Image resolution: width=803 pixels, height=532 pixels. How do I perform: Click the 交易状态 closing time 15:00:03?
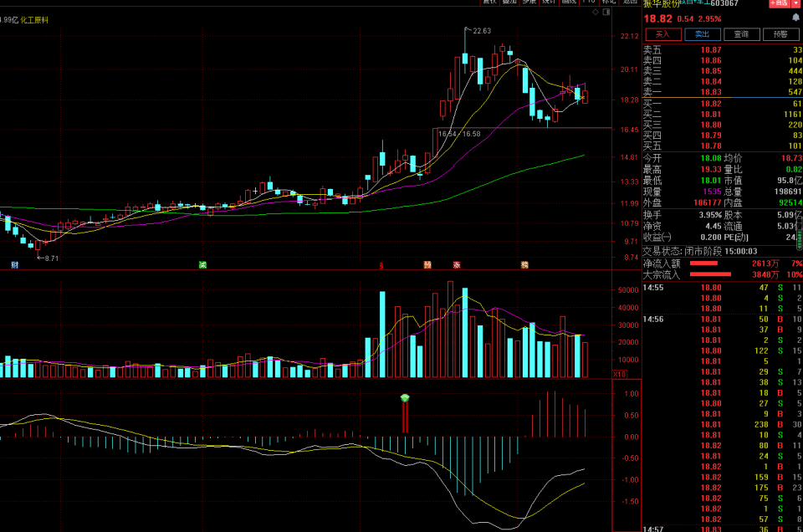click(x=740, y=252)
